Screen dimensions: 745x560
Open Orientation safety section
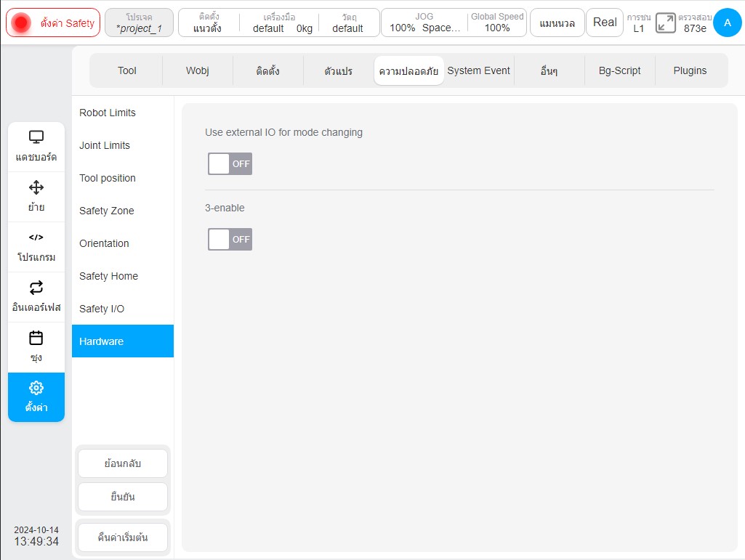(123, 243)
